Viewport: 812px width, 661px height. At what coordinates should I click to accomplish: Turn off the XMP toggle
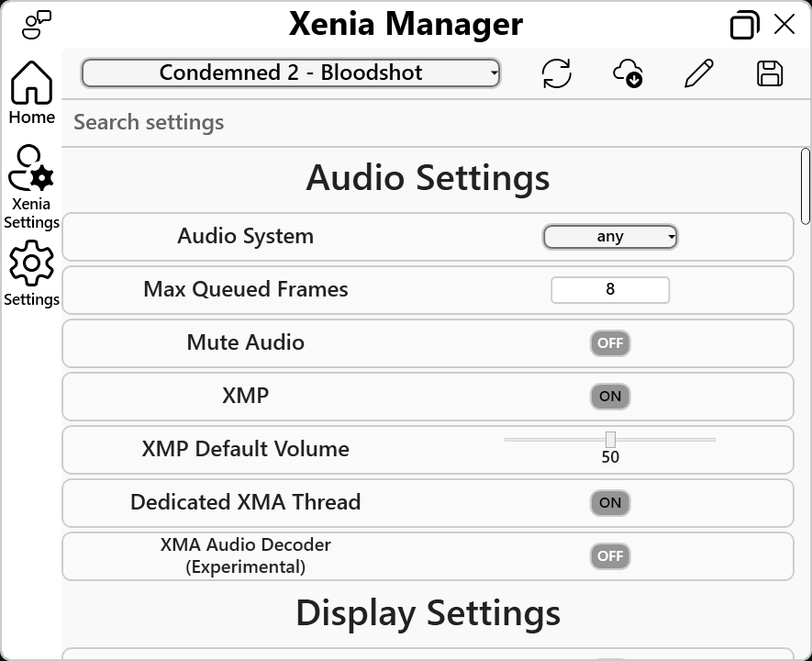pos(610,397)
